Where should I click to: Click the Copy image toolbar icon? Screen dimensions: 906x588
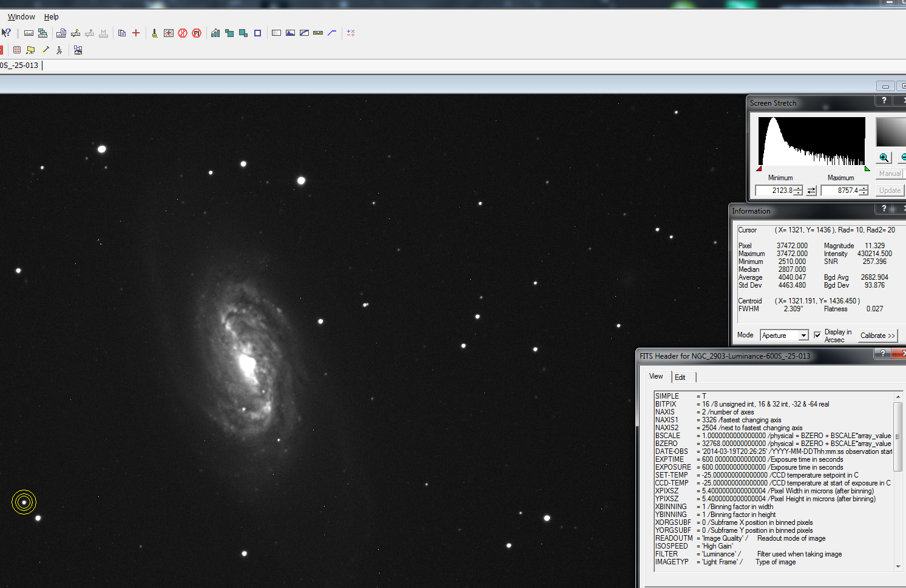(122, 33)
